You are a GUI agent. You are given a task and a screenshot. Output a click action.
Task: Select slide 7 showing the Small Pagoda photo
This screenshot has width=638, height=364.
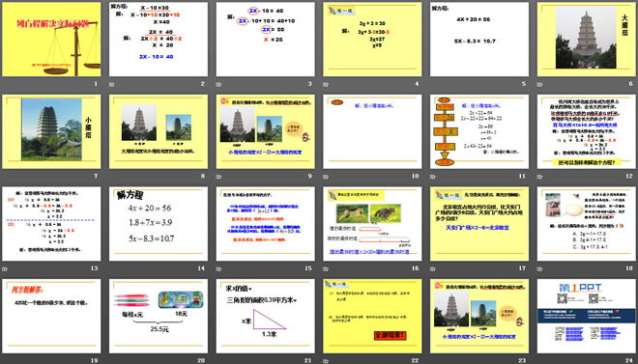pyautogui.click(x=51, y=131)
